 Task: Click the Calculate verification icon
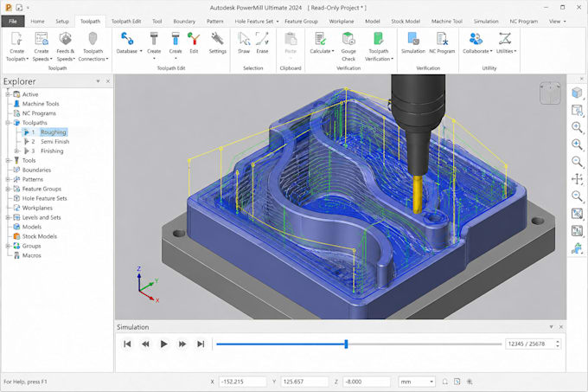click(x=320, y=39)
